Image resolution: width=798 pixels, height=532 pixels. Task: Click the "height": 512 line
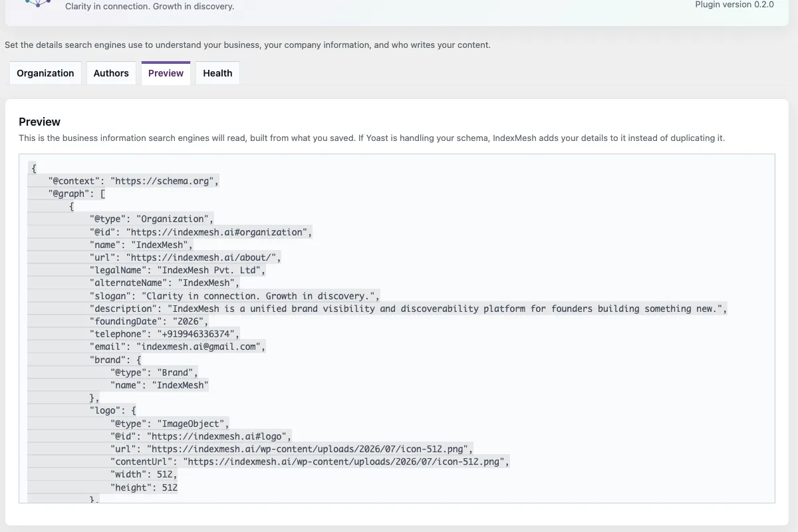[x=144, y=487]
